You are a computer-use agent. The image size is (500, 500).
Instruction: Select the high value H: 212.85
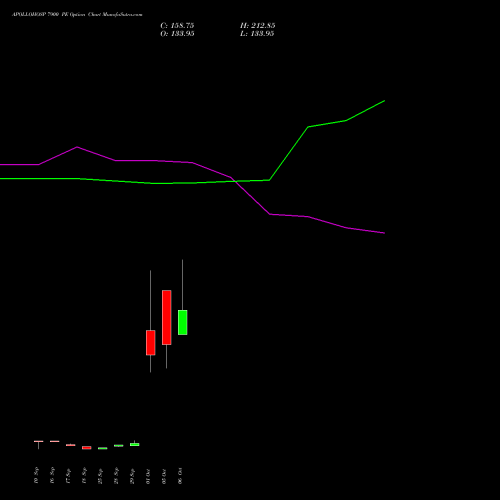[257, 26]
